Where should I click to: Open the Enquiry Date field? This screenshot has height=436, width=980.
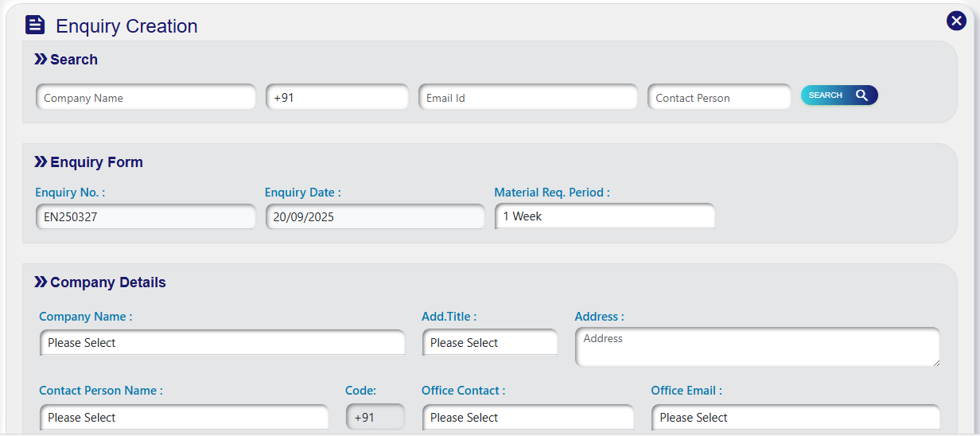pyautogui.click(x=375, y=216)
